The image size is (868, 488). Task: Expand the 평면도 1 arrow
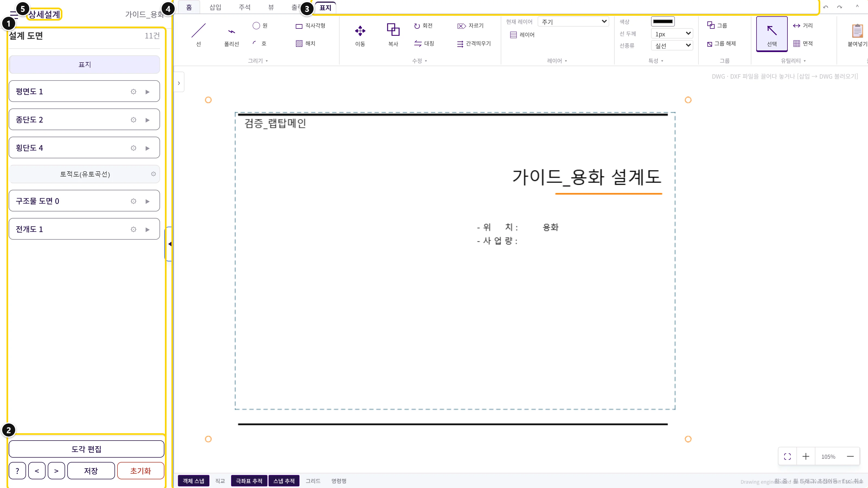(x=148, y=92)
